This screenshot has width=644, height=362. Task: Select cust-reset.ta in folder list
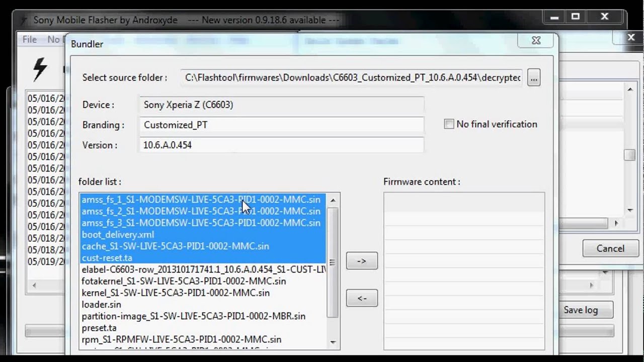tap(203, 257)
